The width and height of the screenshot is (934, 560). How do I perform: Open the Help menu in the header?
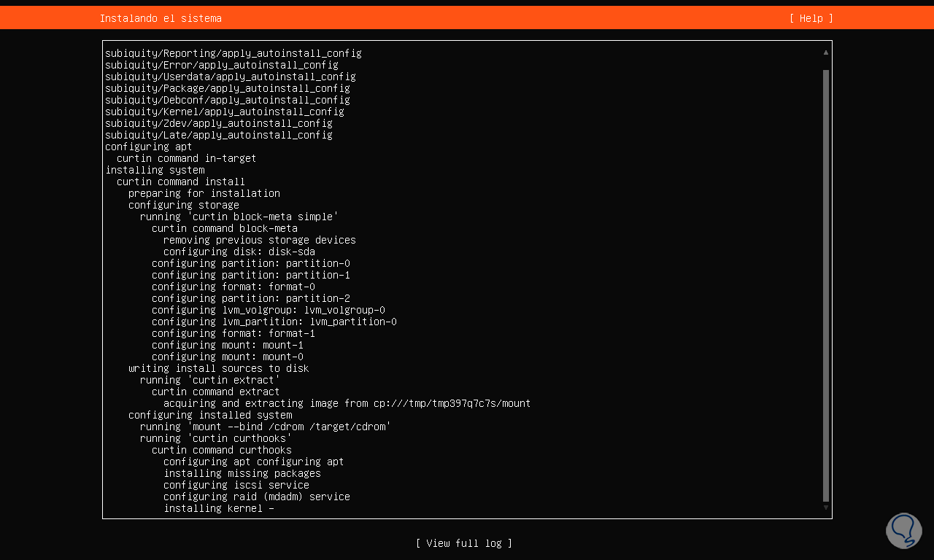point(811,18)
